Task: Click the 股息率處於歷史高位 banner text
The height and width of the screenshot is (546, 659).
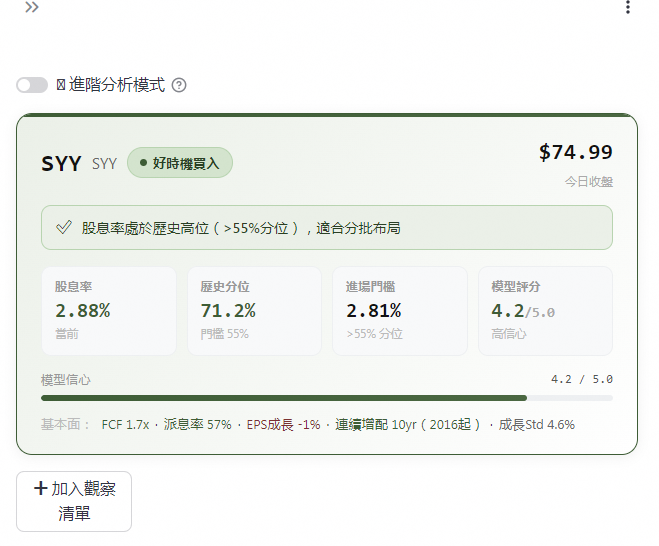Action: pos(241,228)
